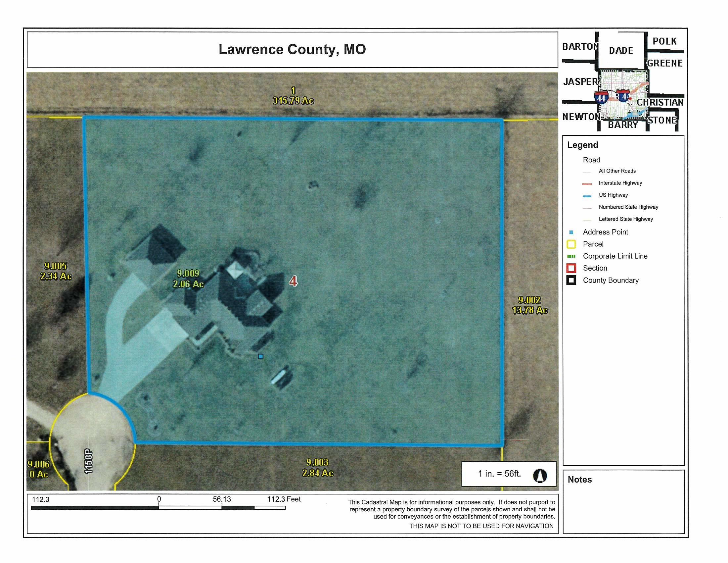This screenshot has width=728, height=563.
Task: Click the All Other Roads legend entry
Action: (x=617, y=171)
